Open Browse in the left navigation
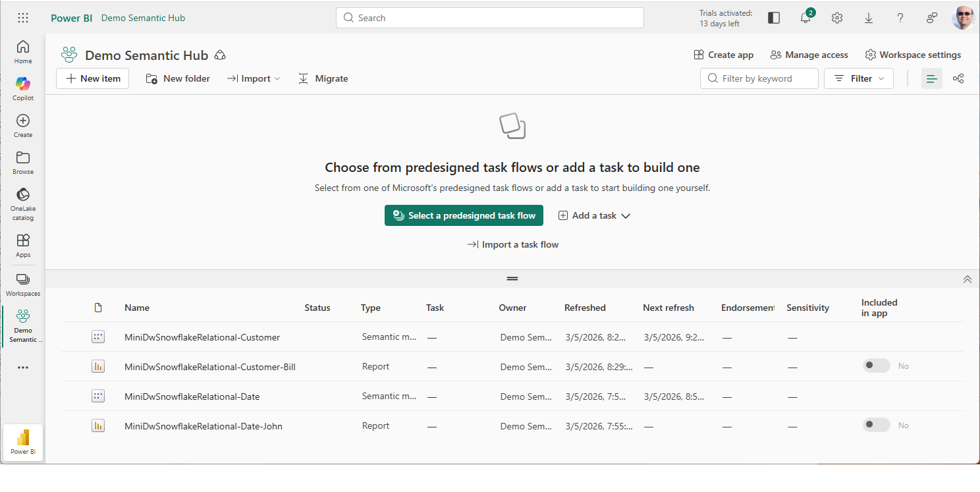Viewport: 980px width, 492px height. coord(23,162)
